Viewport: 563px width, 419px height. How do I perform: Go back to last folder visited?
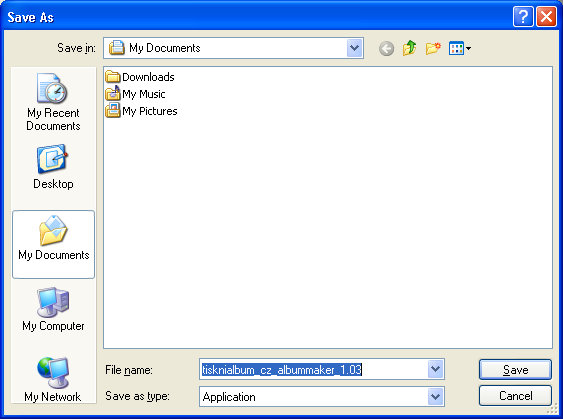click(x=386, y=48)
